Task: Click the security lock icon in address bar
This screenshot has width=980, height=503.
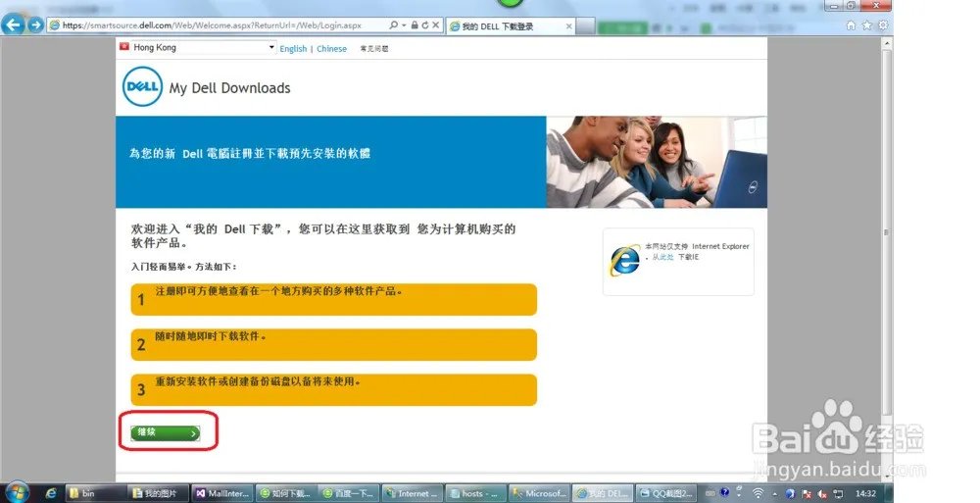Action: pos(415,25)
